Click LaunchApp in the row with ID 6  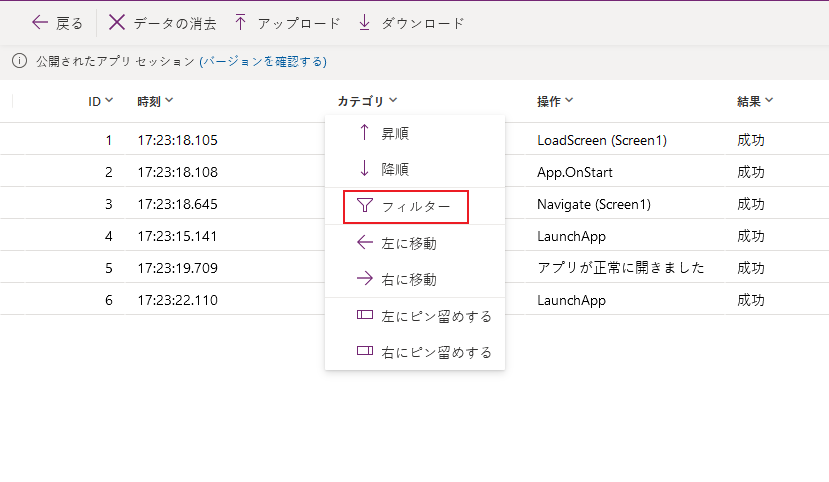point(571,301)
